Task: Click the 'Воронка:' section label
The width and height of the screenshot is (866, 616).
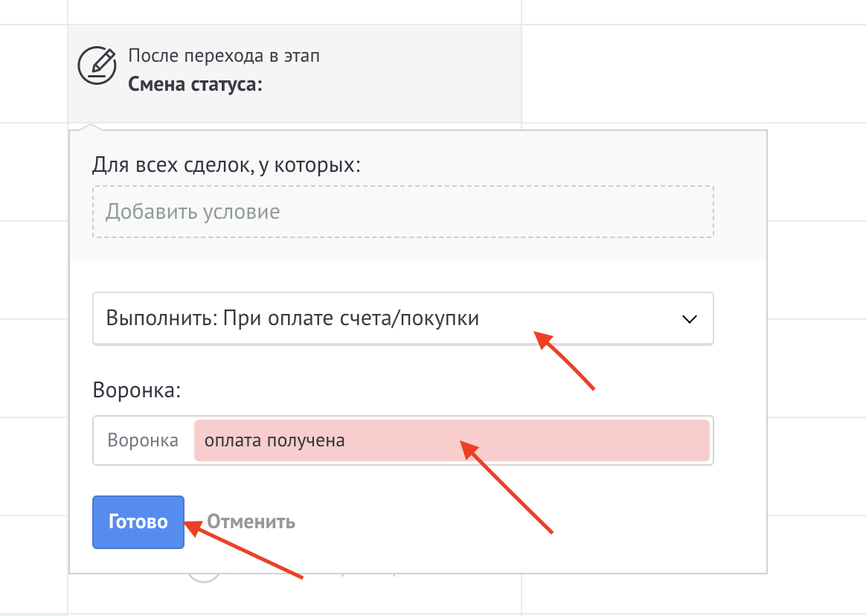Action: 137,391
